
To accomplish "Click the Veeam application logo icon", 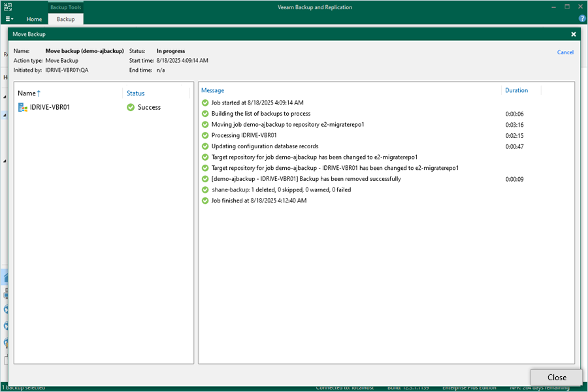I will pos(8,7).
